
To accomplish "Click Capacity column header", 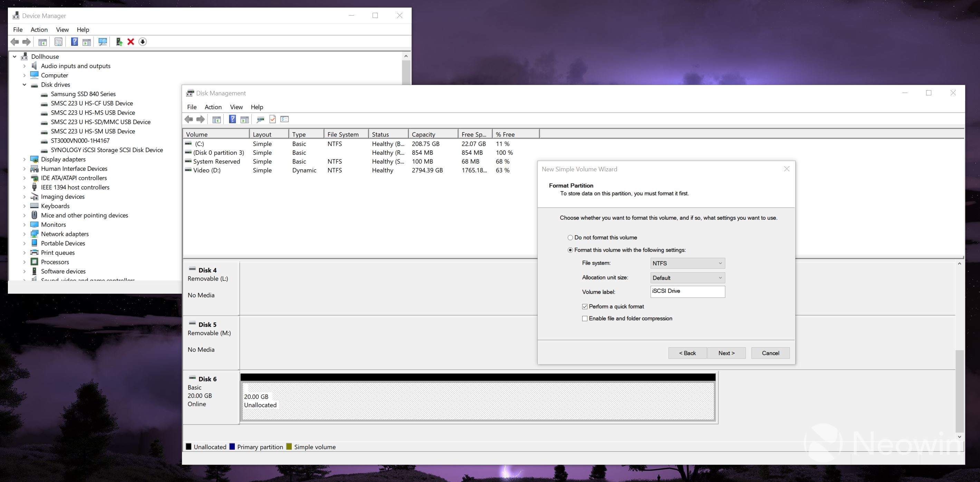I will pyautogui.click(x=433, y=134).
